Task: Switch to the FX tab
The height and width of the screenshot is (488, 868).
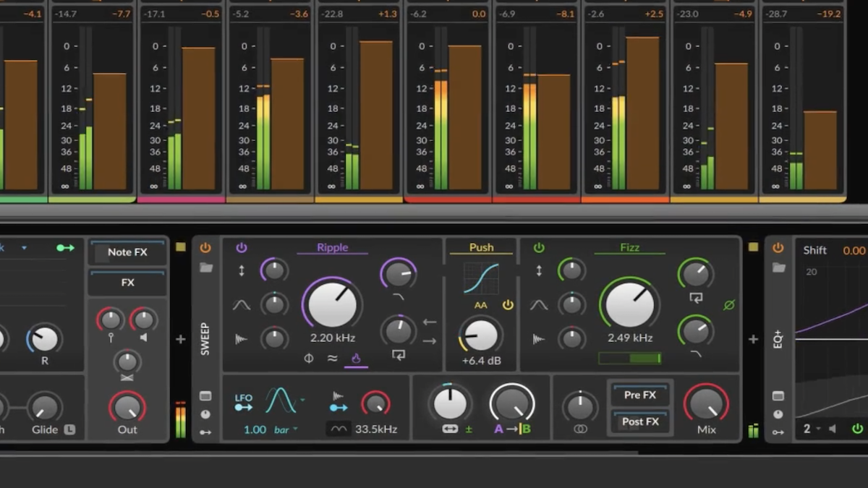Action: 127,283
